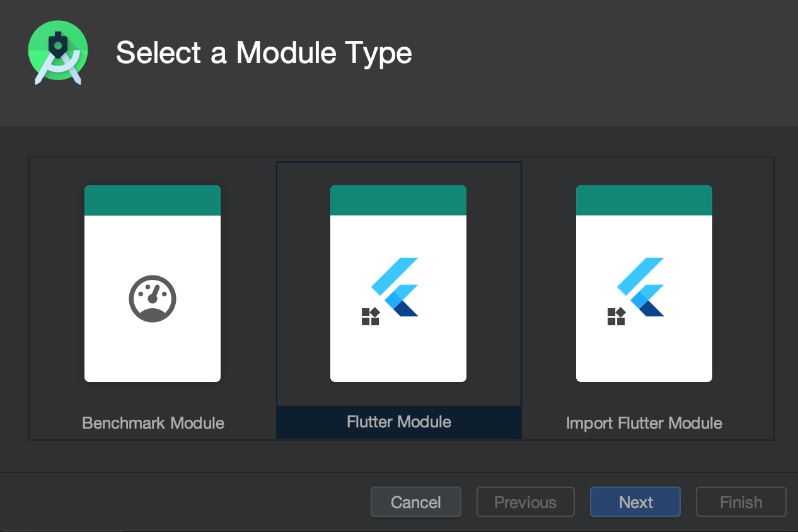Click the Previous button
Image resolution: width=798 pixels, height=532 pixels.
tap(526, 502)
